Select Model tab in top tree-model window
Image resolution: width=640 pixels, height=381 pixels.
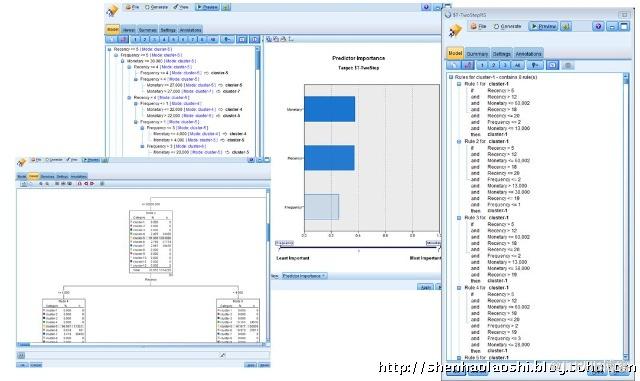click(113, 29)
